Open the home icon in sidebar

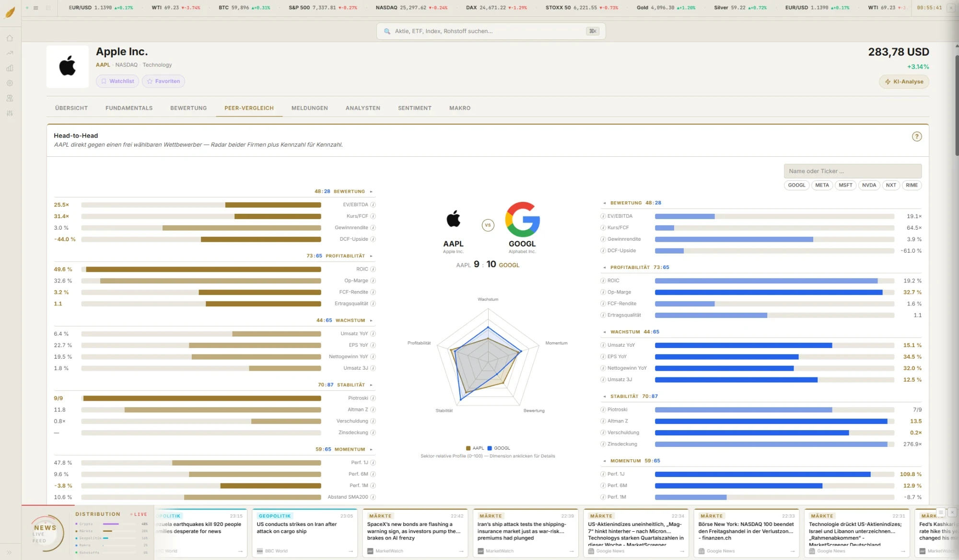coord(10,38)
